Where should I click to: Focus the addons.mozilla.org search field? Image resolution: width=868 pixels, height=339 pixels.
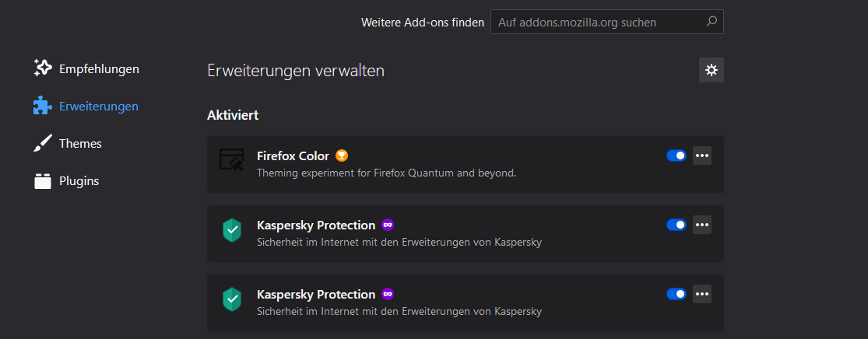(596, 23)
